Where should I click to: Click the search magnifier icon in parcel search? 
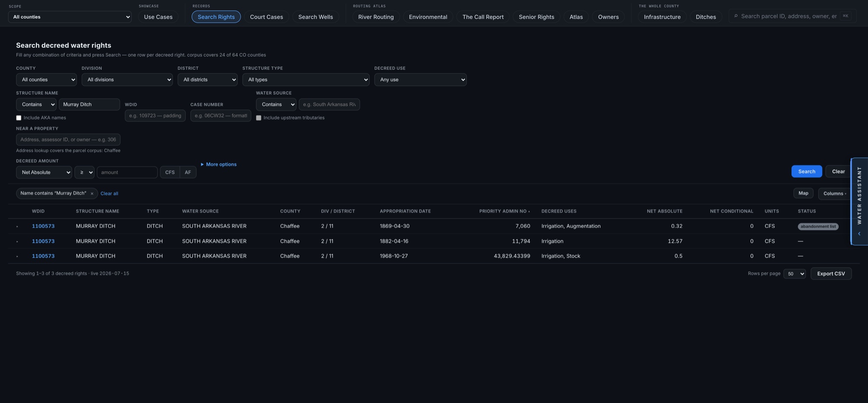click(x=736, y=16)
